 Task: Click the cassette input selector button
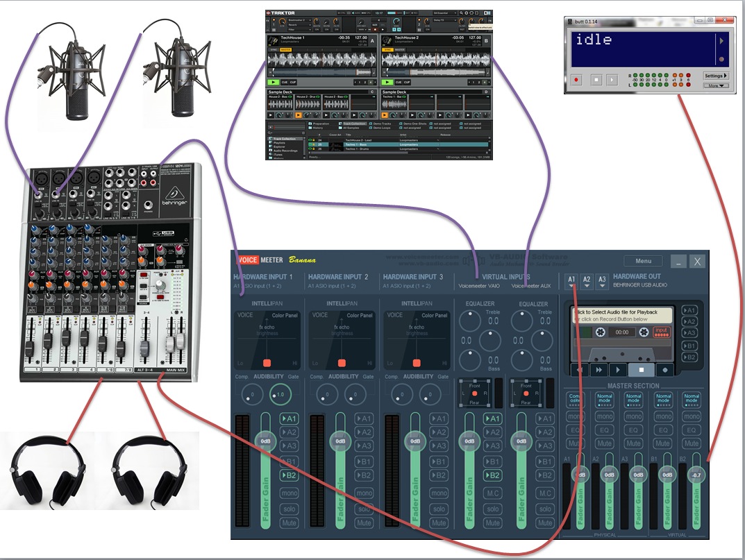click(x=662, y=332)
